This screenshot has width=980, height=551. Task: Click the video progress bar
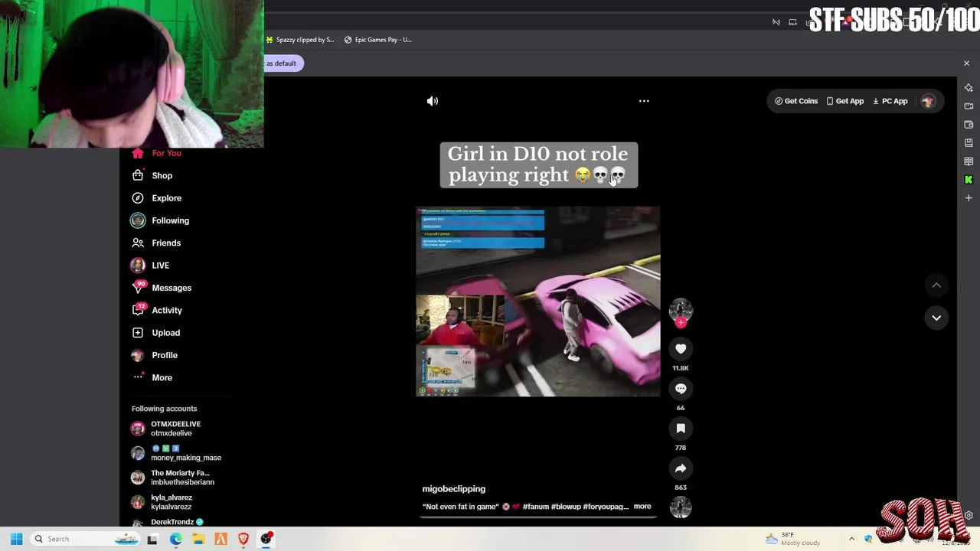tap(537, 517)
